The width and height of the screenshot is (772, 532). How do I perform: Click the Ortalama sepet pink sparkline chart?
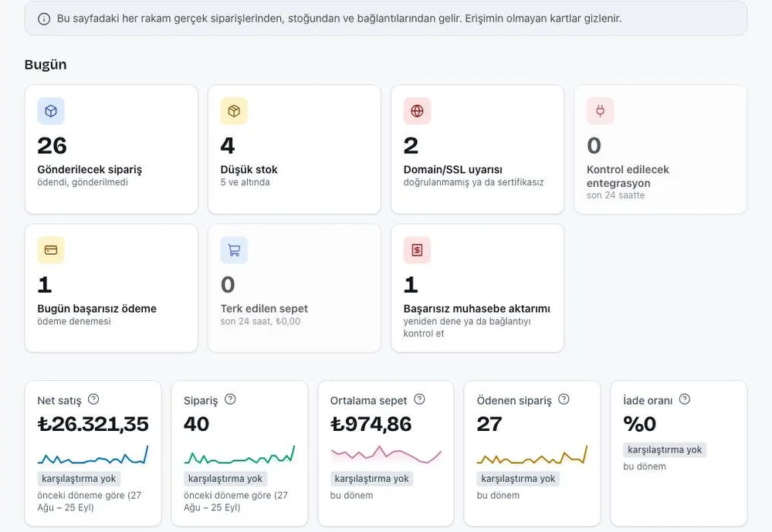point(386,454)
